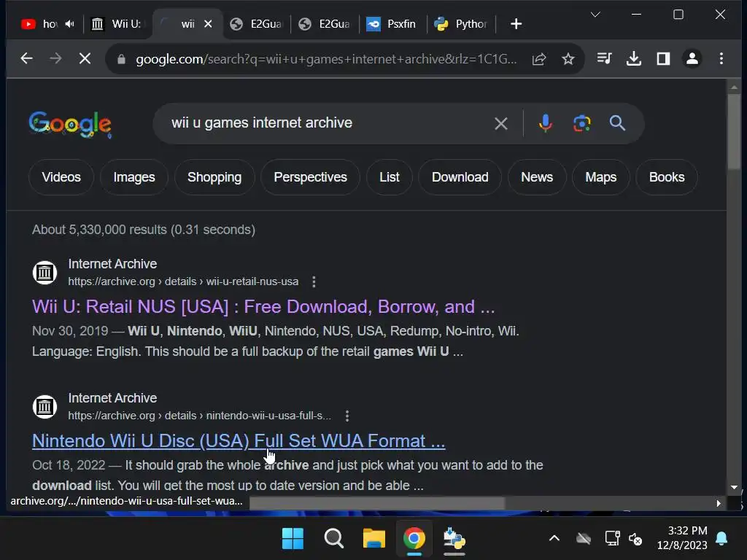This screenshot has width=747, height=560.
Task: Switch to the YouTube tab
Action: pos(44,24)
